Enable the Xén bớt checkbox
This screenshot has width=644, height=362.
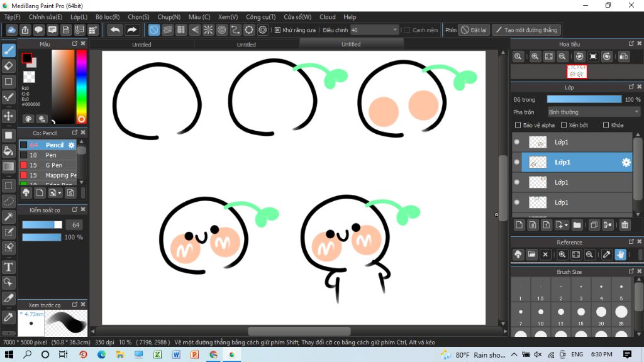coord(564,125)
